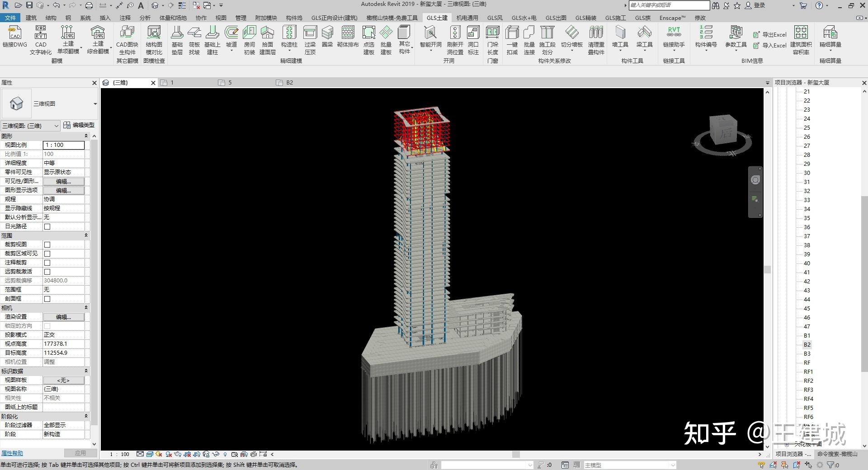Select the 洞口标注 annotation tool
868x470 pixels.
click(x=473, y=40)
